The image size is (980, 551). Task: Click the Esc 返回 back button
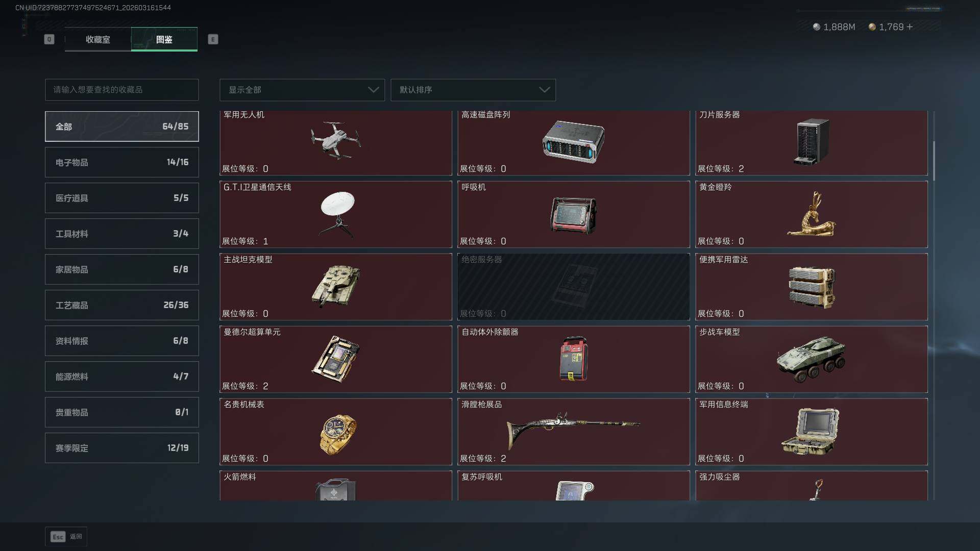click(x=66, y=536)
